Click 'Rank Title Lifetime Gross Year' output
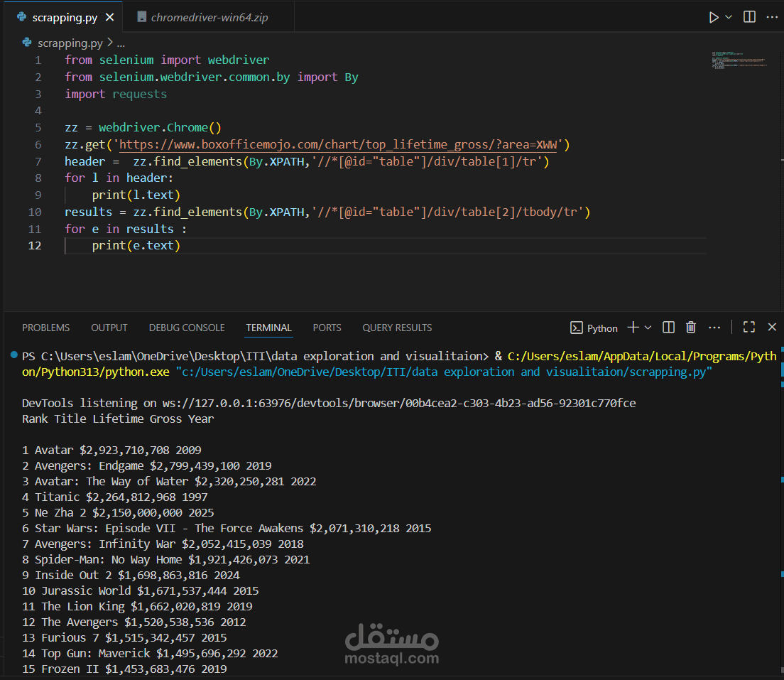The width and height of the screenshot is (784, 680). click(117, 419)
